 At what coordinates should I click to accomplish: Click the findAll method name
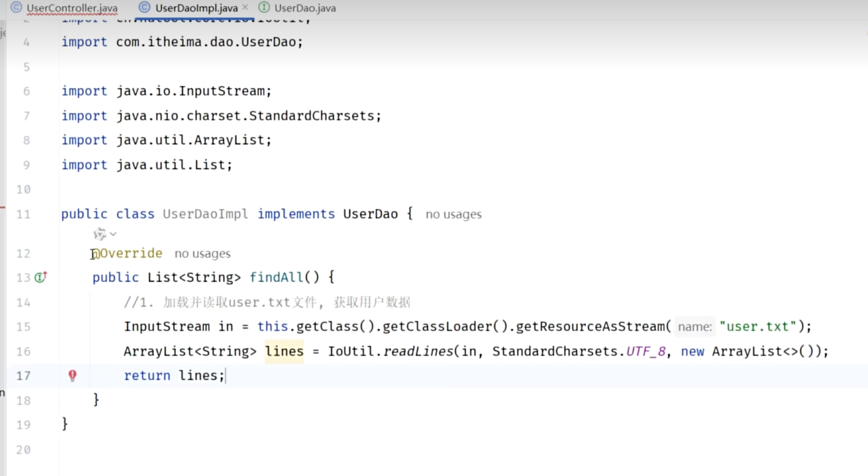(276, 277)
